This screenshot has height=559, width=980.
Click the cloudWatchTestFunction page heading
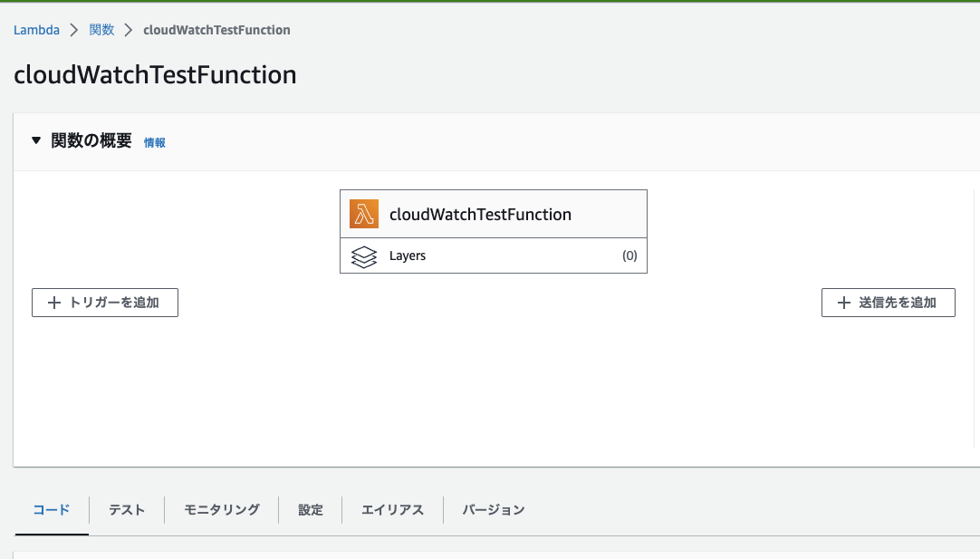155,75
